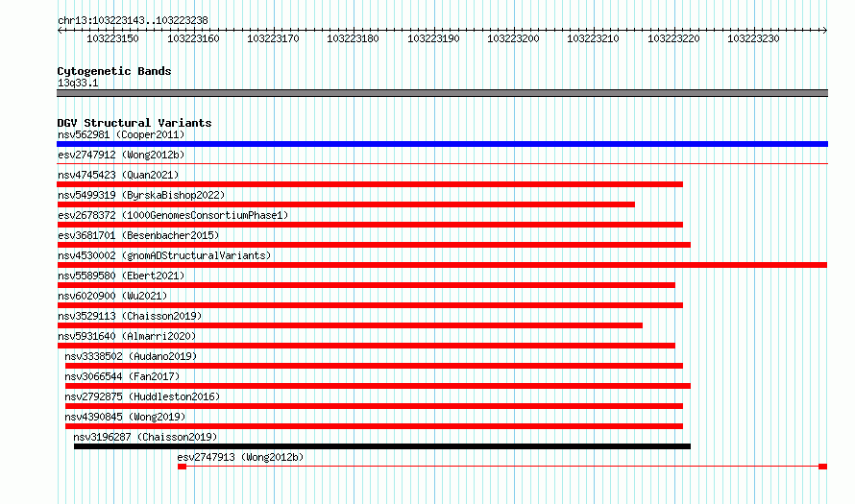Image resolution: width=855 pixels, height=504 pixels.
Task: Click ruler position 103223210
Action: point(594,38)
